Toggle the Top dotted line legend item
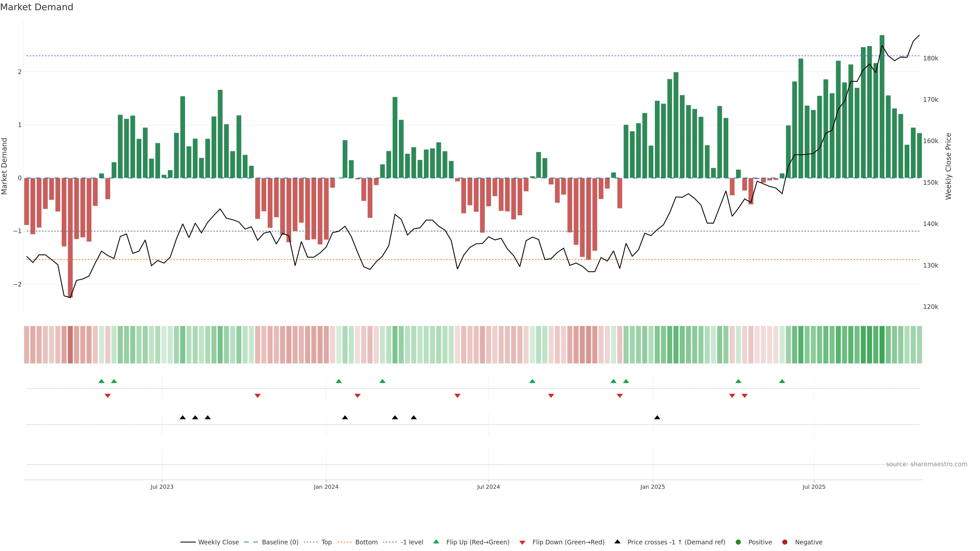The image size is (980, 551). (x=326, y=542)
